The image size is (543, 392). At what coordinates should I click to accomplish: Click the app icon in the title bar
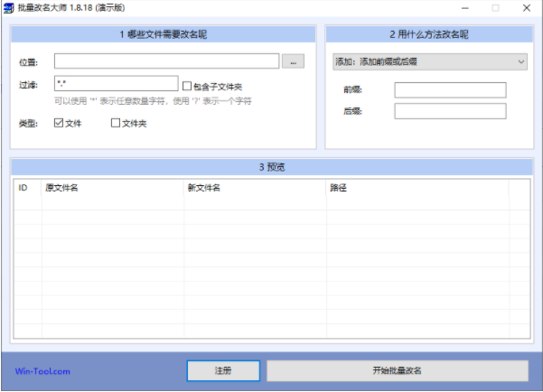click(x=8, y=7)
